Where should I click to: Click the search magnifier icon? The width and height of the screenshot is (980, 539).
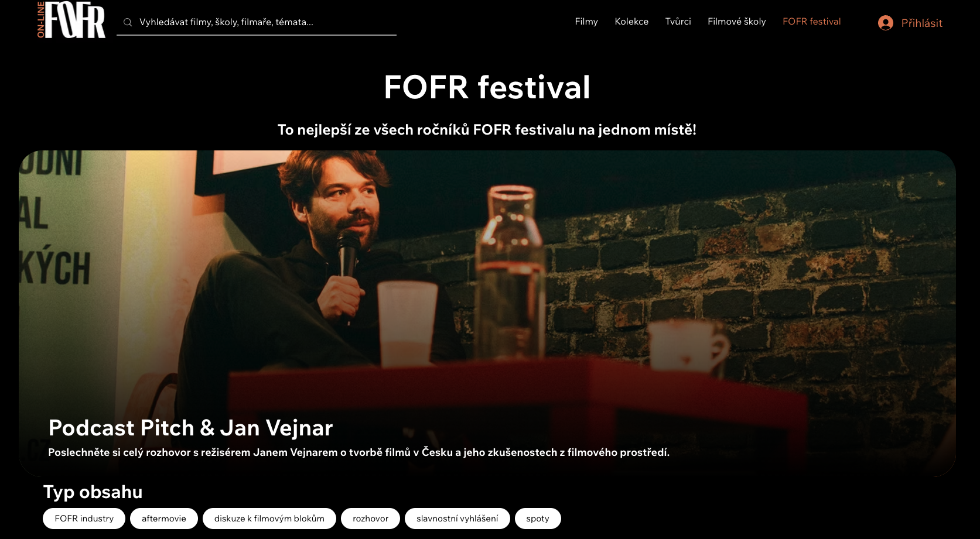point(128,22)
